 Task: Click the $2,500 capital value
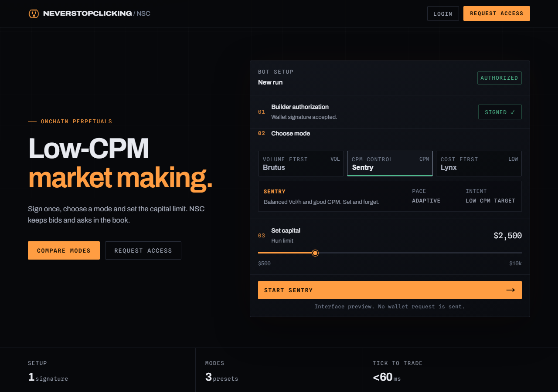pyautogui.click(x=507, y=236)
